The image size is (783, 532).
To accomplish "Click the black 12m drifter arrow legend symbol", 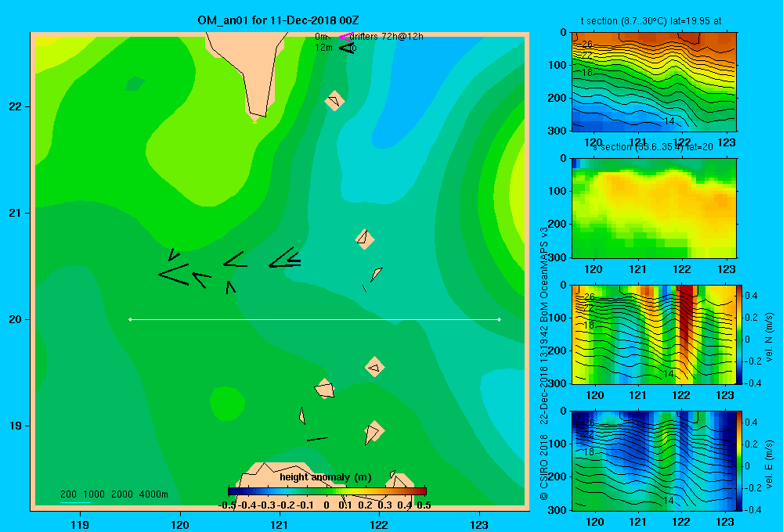I will pos(346,48).
